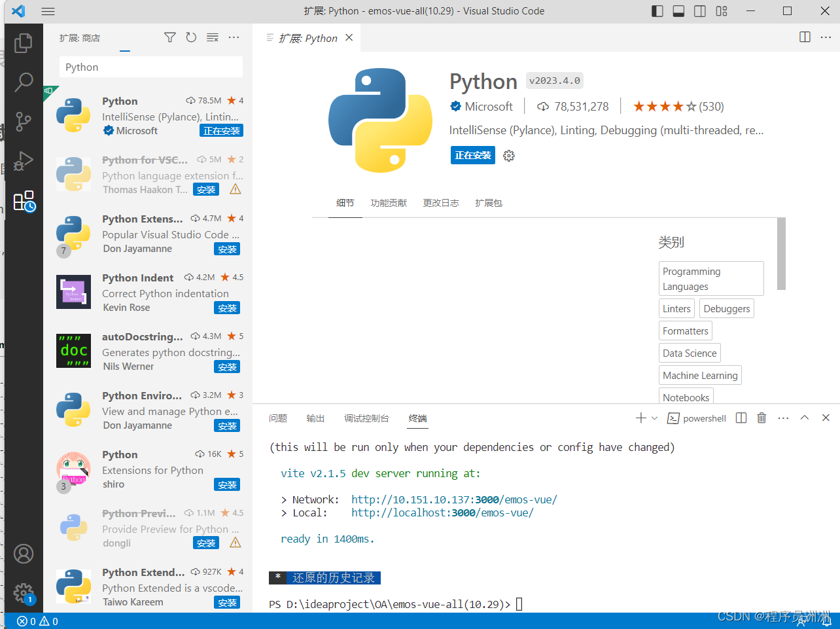Viewport: 840px width, 629px height.
Task: Click the Microsoft publisher link
Action: click(489, 107)
